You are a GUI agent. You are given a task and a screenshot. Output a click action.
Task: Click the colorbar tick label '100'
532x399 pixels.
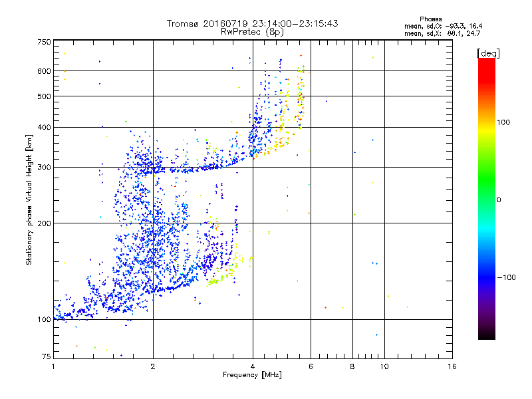[503, 122]
